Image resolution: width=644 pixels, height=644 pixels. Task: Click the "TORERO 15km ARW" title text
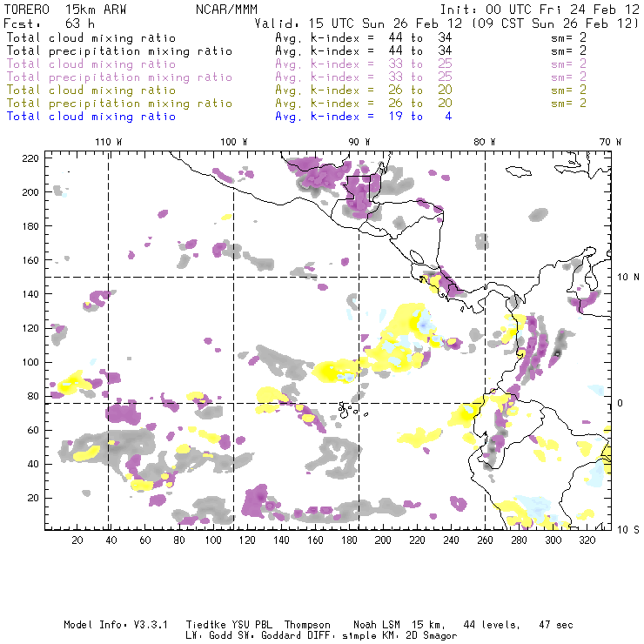click(65, 10)
